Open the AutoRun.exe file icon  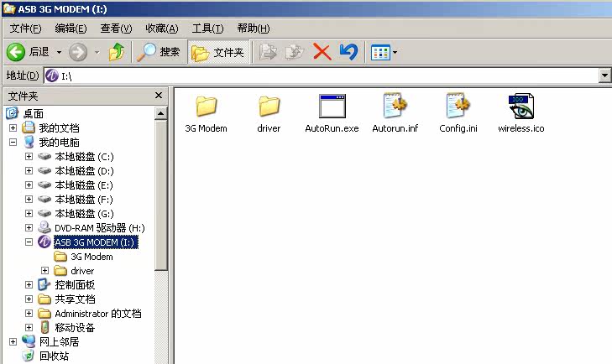(332, 107)
